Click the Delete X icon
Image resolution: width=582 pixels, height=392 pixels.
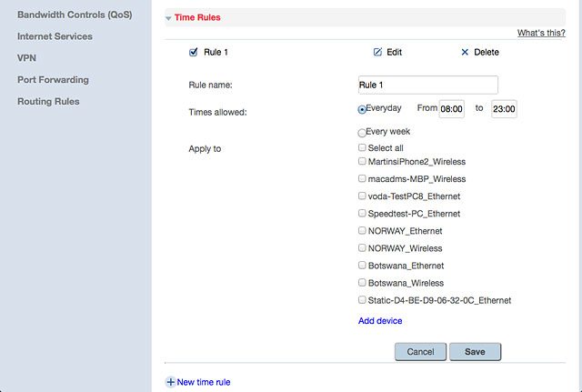(x=465, y=52)
